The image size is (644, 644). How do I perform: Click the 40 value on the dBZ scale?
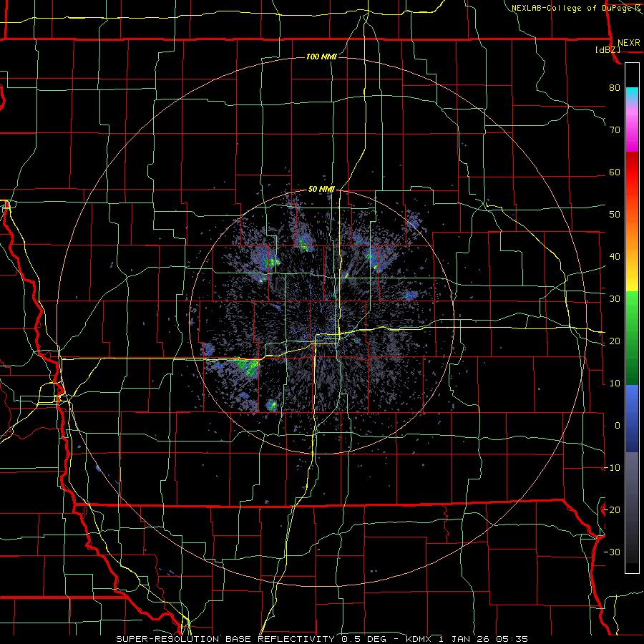[615, 257]
